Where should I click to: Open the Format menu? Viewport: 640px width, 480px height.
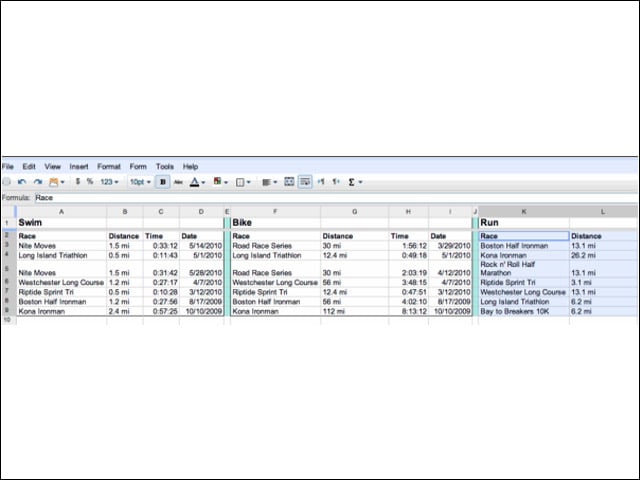[109, 167]
